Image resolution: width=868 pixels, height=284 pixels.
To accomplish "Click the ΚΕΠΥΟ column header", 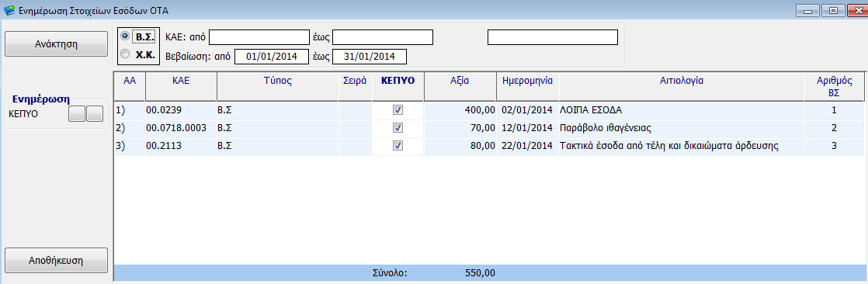I will 398,86.
